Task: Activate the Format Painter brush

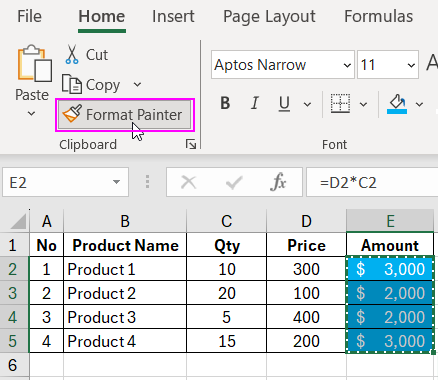Action: [x=125, y=115]
